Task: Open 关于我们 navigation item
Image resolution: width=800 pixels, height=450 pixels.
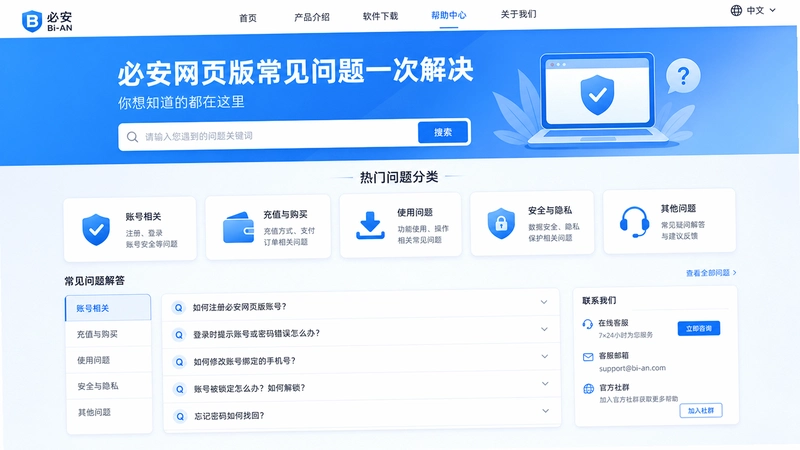Action: [x=518, y=14]
